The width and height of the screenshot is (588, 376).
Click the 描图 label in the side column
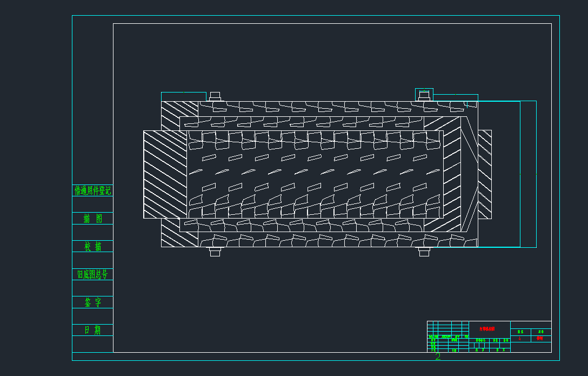coord(92,219)
